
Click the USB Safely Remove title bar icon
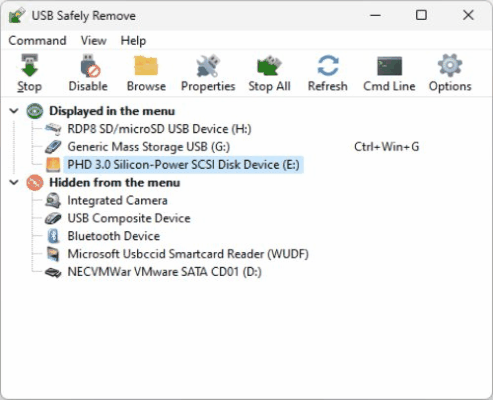pos(17,15)
